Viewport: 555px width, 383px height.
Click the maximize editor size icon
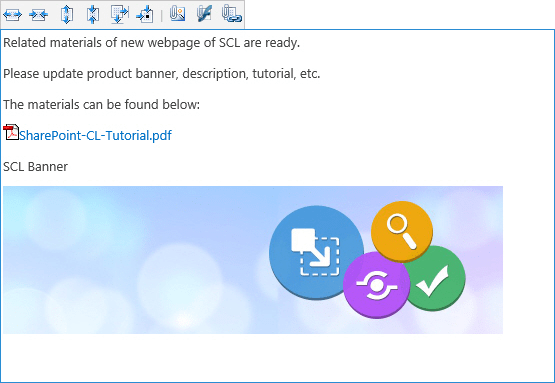[119, 15]
